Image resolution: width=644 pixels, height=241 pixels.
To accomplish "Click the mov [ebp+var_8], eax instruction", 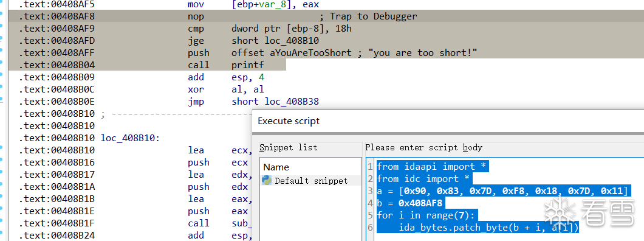I will 253,4.
